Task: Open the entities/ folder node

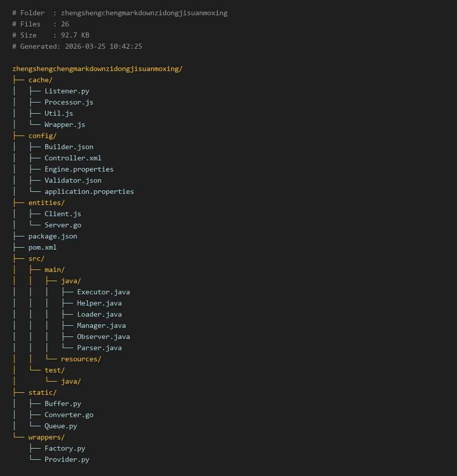Action: point(46,202)
